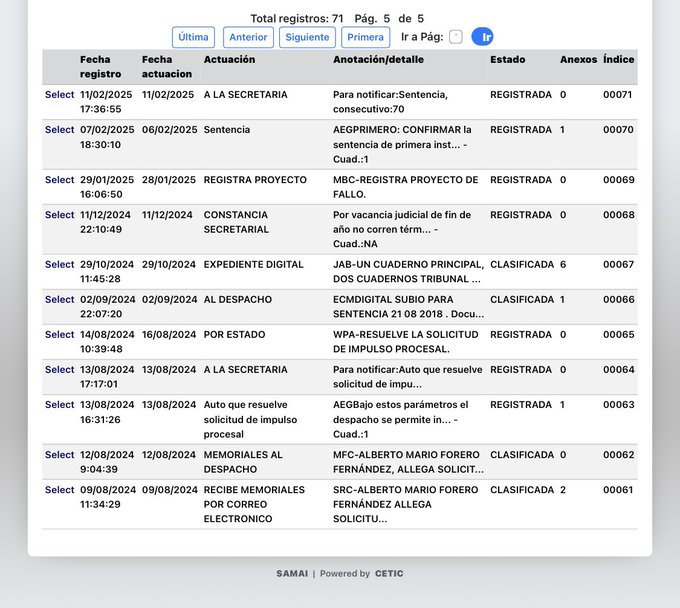Select the MEMORIALES AL DESPACHO row 00062
The image size is (680, 608).
pyautogui.click(x=59, y=454)
